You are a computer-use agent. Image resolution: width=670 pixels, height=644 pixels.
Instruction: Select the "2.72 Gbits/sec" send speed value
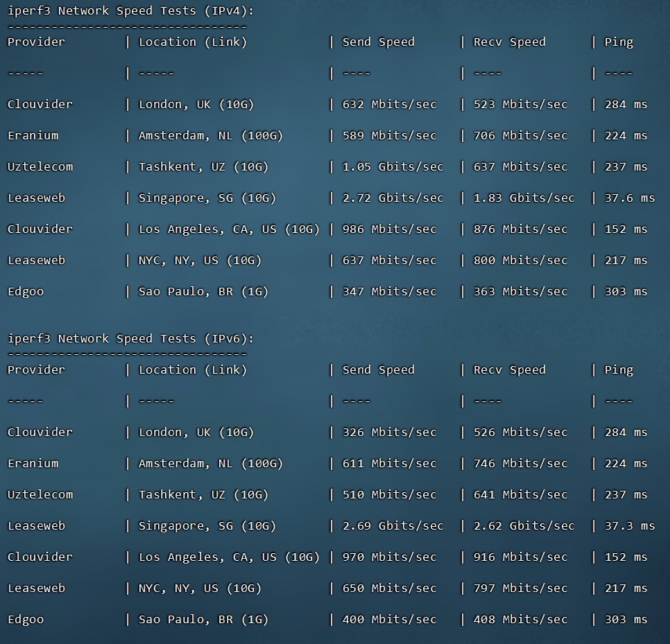[393, 198]
